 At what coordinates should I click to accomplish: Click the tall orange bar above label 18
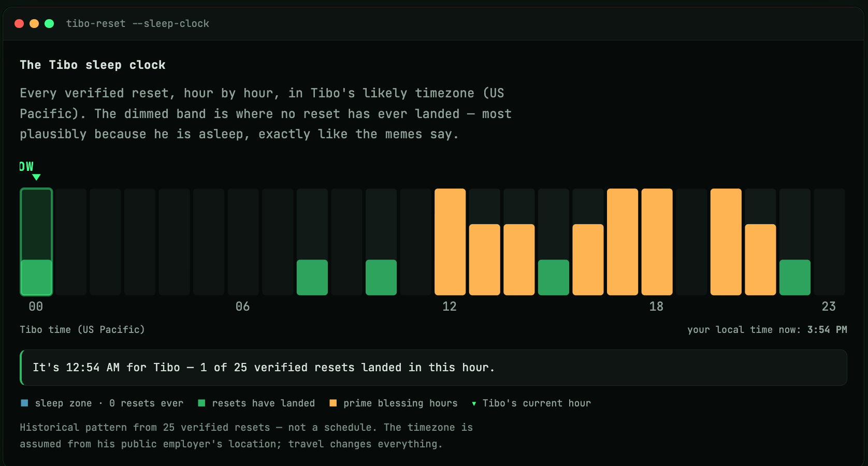657,242
